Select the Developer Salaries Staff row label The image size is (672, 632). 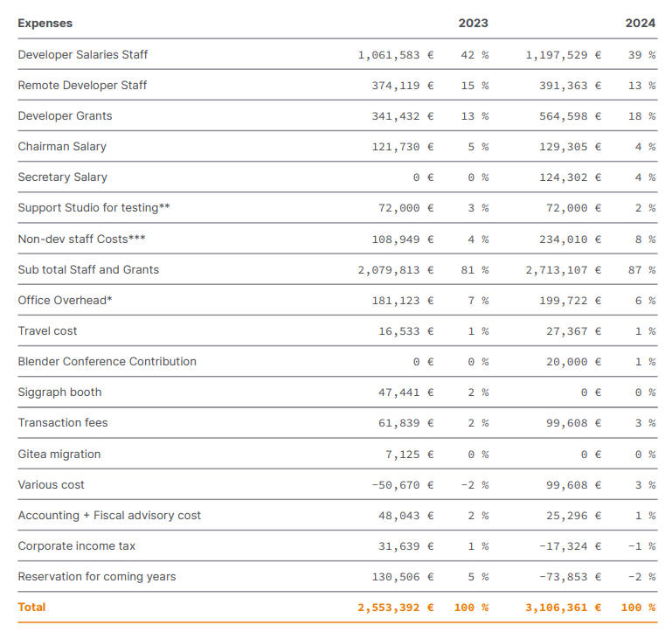[83, 55]
